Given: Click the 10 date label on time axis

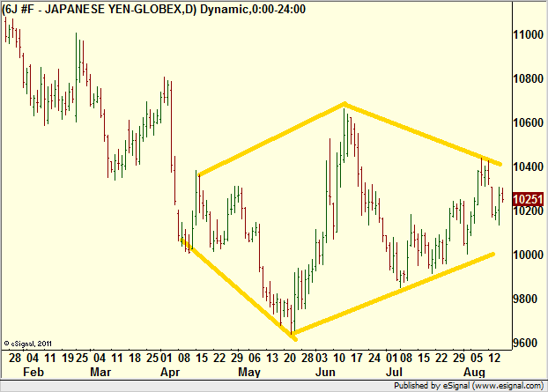Looking at the screenshot, I should click(x=339, y=359).
